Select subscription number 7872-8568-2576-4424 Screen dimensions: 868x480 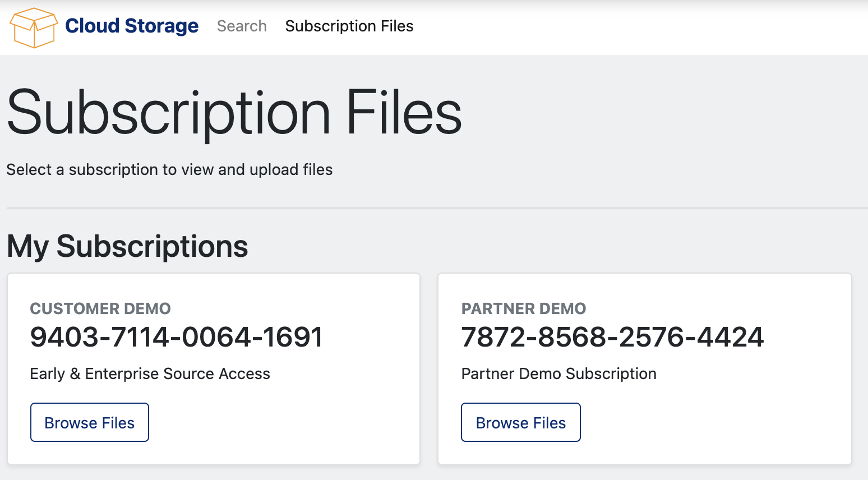click(612, 337)
